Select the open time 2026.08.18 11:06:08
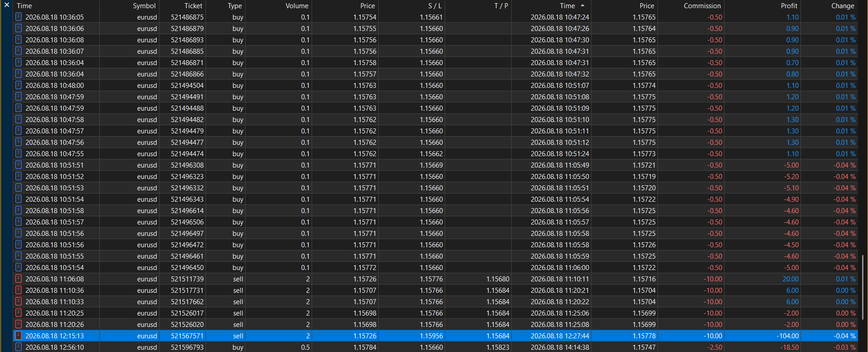The width and height of the screenshot is (868, 352). coord(55,279)
